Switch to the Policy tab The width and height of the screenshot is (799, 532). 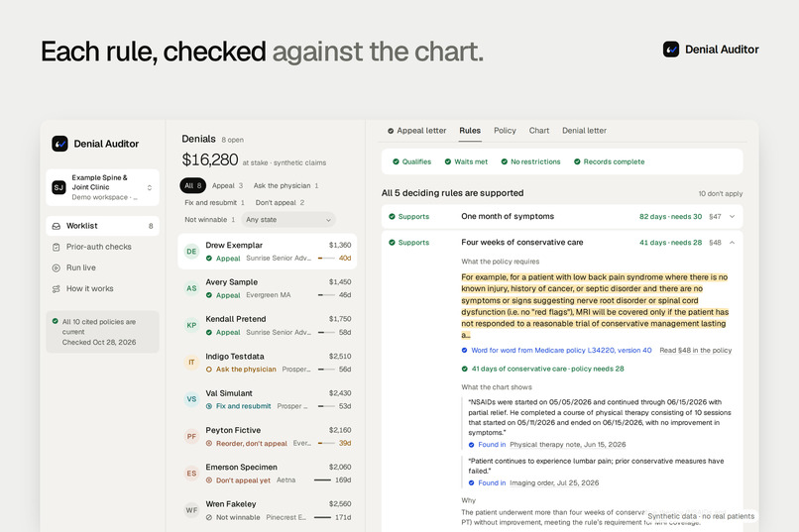click(505, 131)
